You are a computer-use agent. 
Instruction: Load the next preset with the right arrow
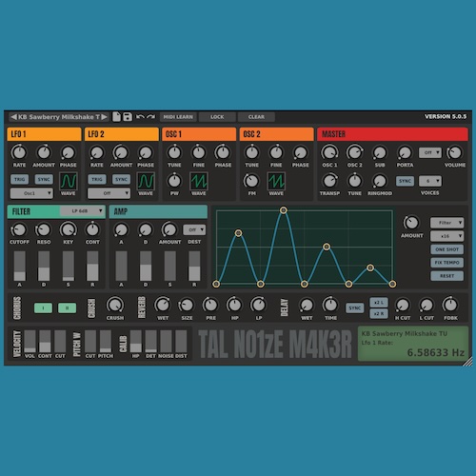coord(104,117)
